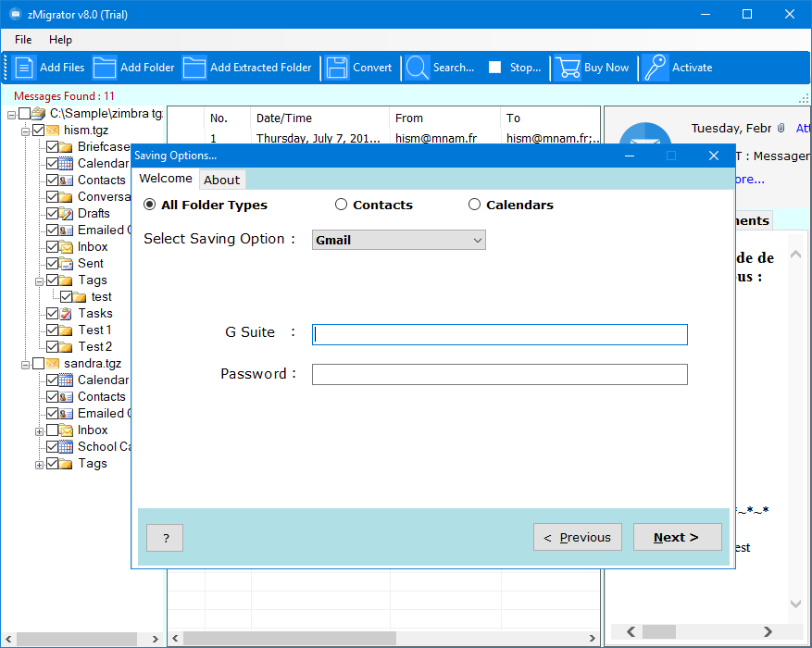Click the From column header
The image size is (812, 648).
444,118
